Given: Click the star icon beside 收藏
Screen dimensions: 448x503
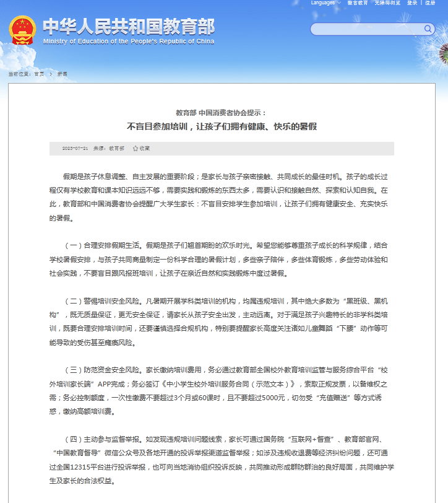Looking at the screenshot, I should click(x=136, y=149).
